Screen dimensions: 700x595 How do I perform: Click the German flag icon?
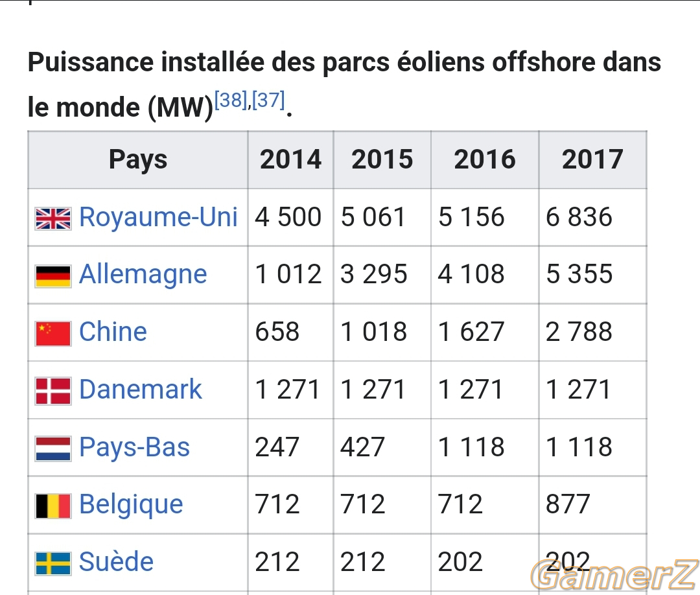53,276
